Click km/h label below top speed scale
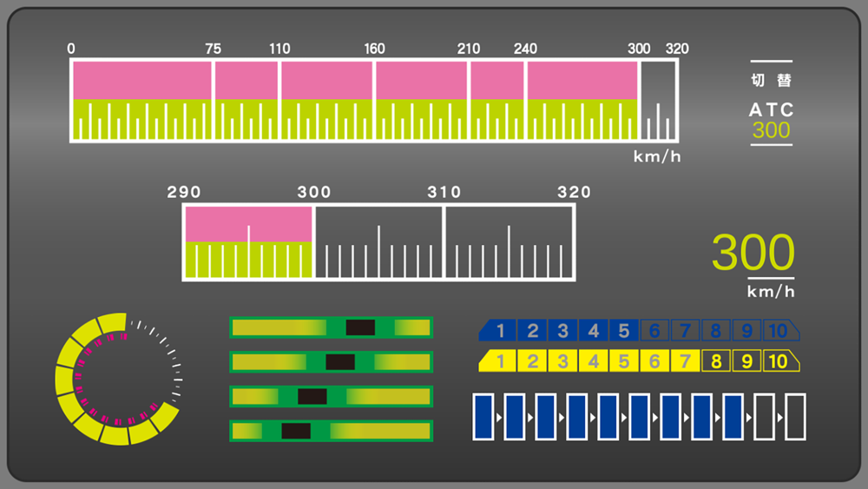868x489 pixels. coord(657,156)
